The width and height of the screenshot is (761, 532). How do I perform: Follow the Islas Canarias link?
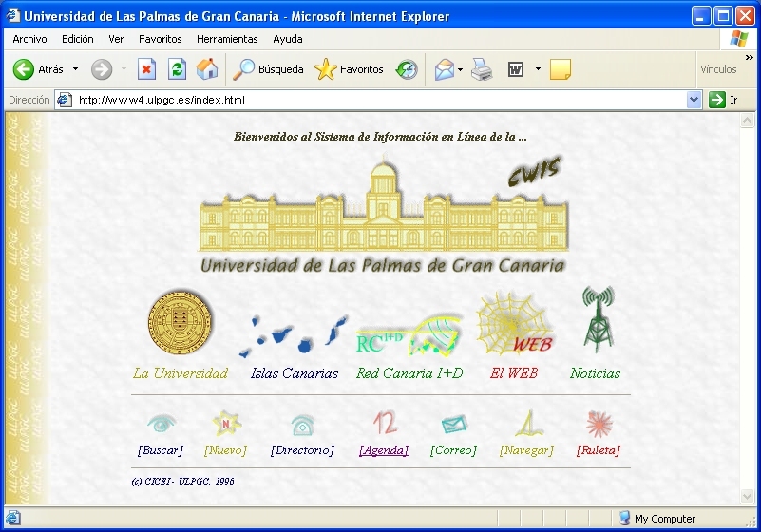[x=295, y=373]
